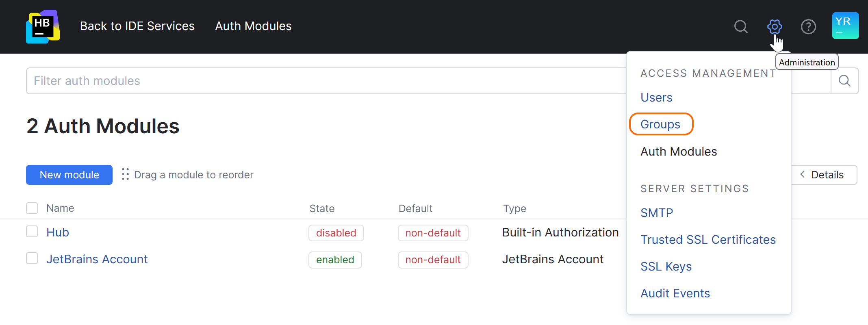The image size is (868, 325).
Task: Click the Type column header
Action: [x=514, y=208]
